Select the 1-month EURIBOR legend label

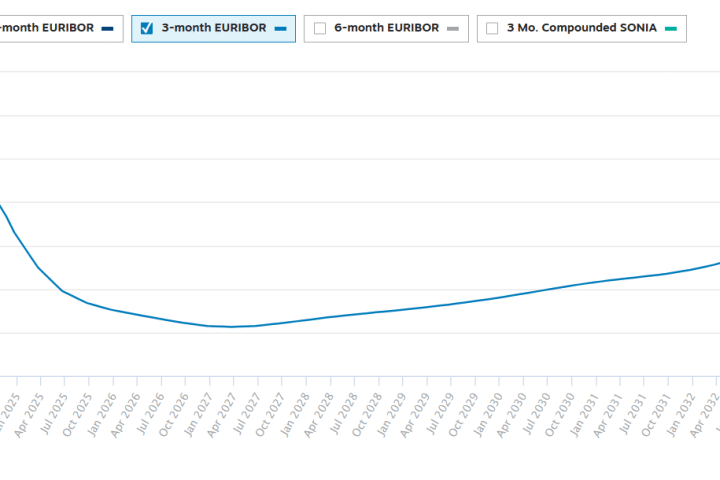(47, 28)
